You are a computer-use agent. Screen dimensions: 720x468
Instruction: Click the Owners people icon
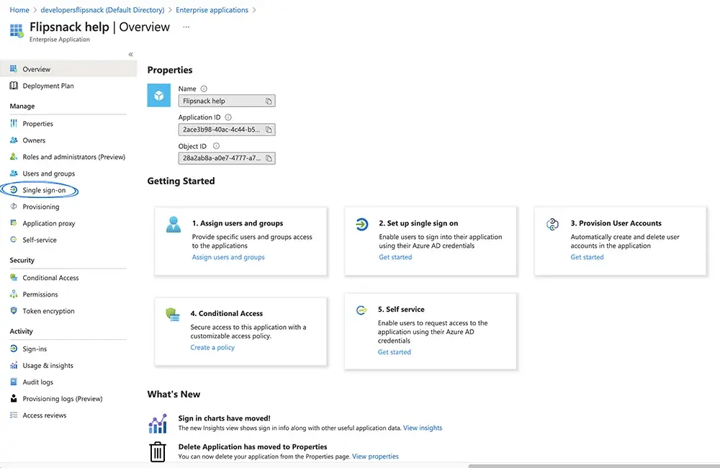[x=14, y=140]
